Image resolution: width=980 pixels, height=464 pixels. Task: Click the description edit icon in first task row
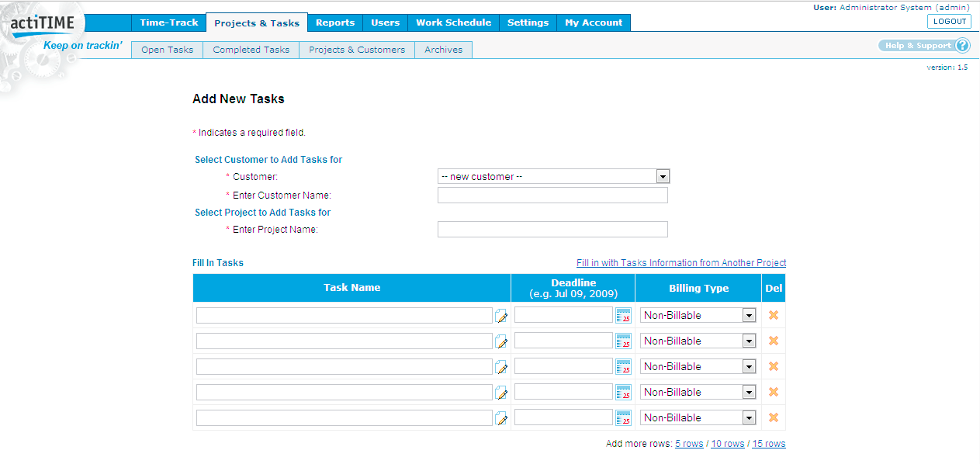pos(501,316)
